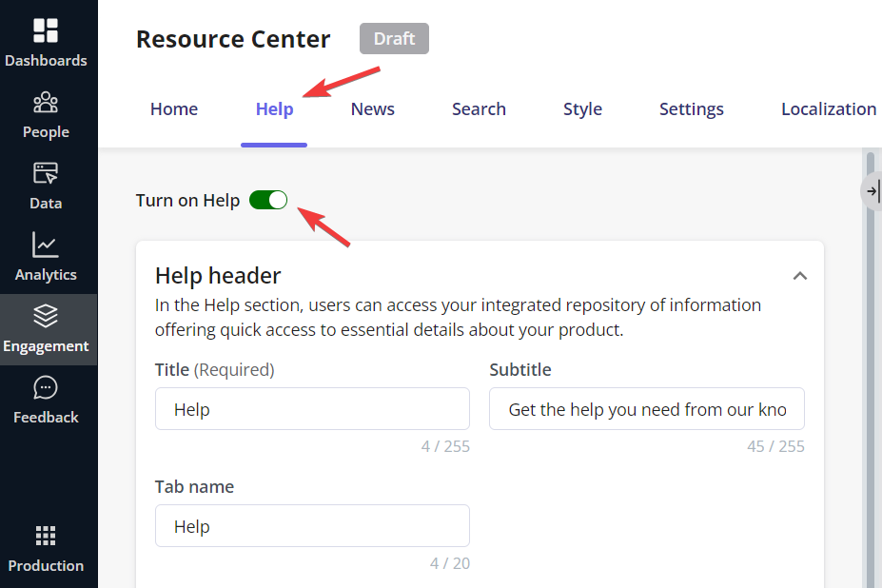Click the Draft status badge

click(x=394, y=39)
